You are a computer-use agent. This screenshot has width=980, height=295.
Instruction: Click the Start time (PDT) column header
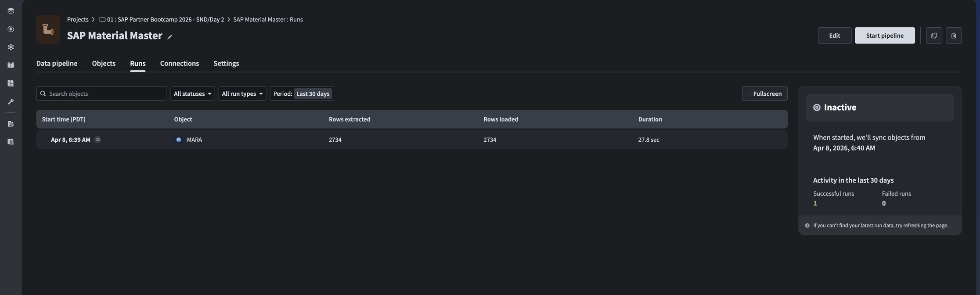64,119
